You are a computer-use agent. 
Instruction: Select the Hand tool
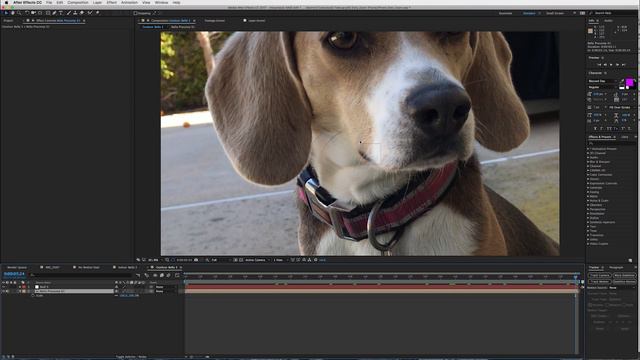click(13, 13)
